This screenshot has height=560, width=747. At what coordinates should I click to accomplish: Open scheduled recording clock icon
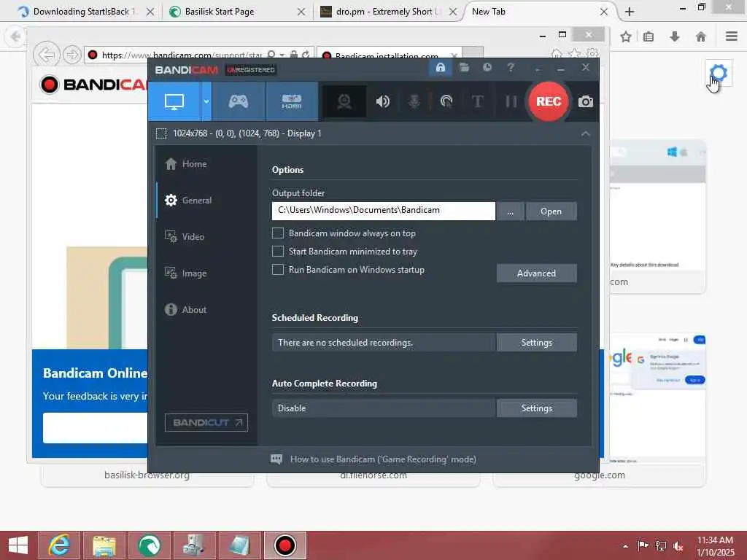[x=487, y=68]
